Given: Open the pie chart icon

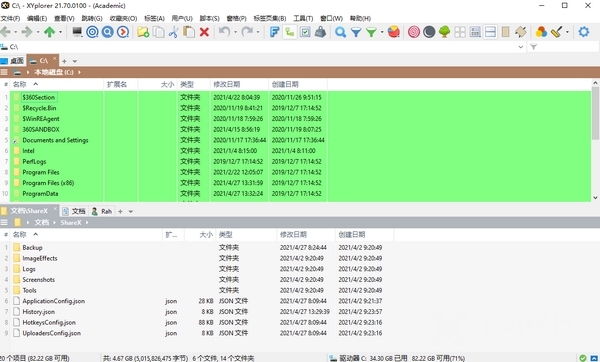Looking at the screenshot, I should point(394,32).
